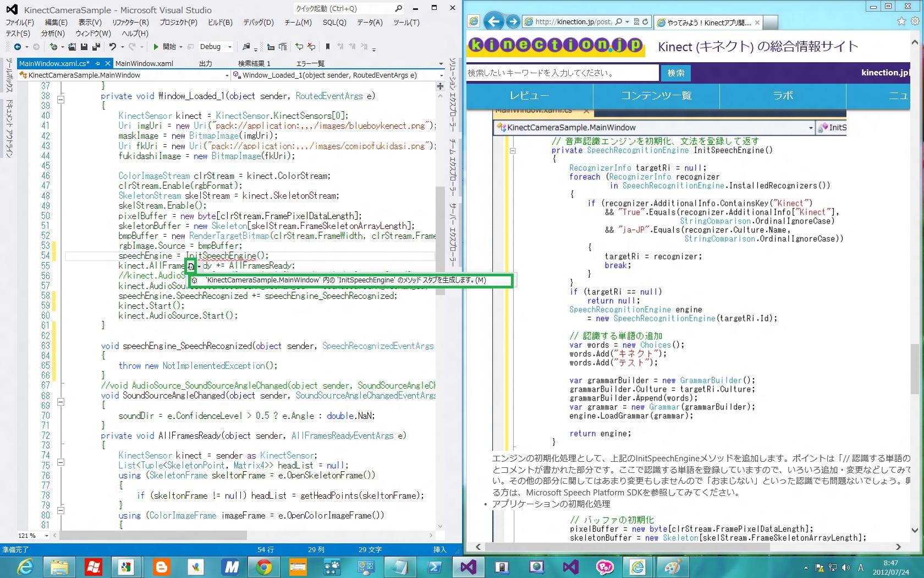Open Google Chrome from the taskbar
Screen dimensions: 924x578
click(263, 566)
